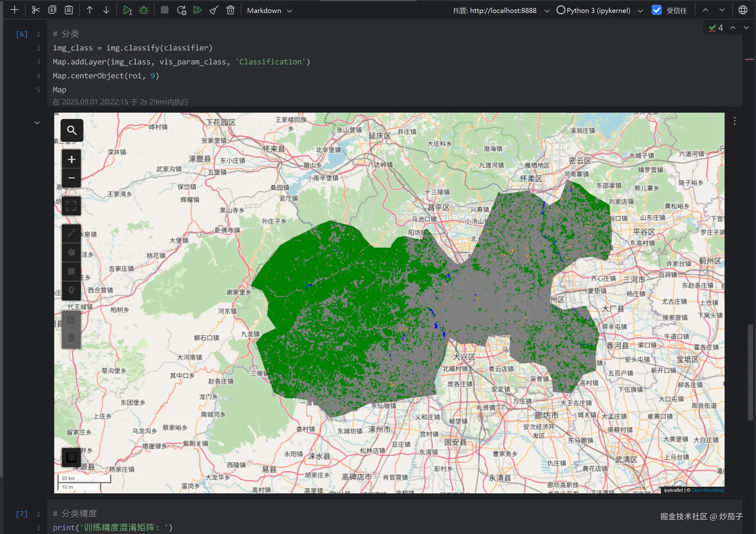Click the vertical scrollbar on the right
This screenshot has width=756, height=534.
(750, 372)
